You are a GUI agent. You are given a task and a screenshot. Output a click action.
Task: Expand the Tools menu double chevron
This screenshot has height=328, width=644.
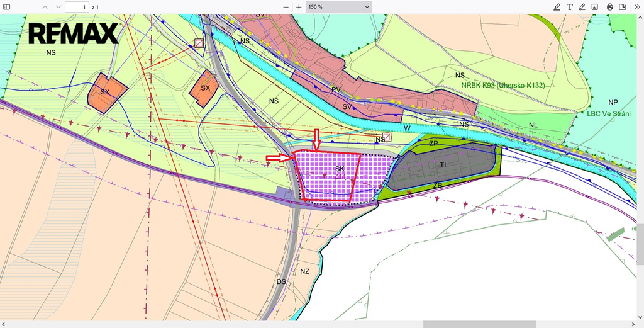636,7
